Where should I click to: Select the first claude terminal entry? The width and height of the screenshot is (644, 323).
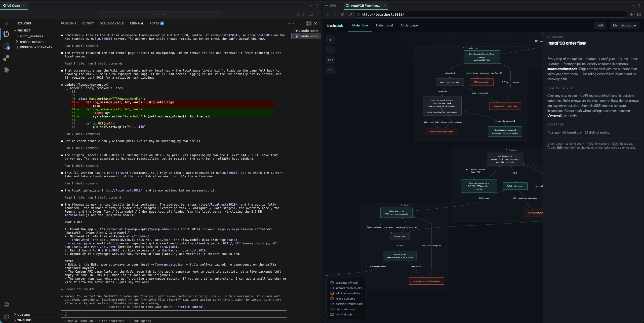point(306,30)
